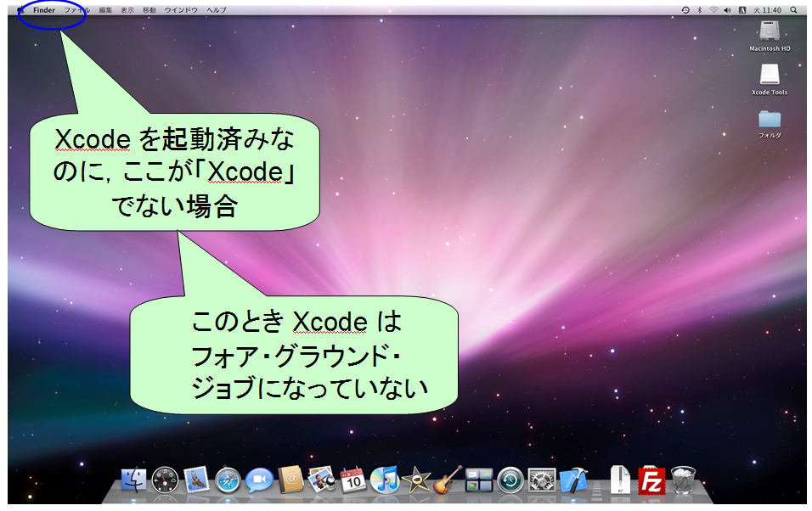Open Finder from the Dock
812x511 pixels.
133,480
